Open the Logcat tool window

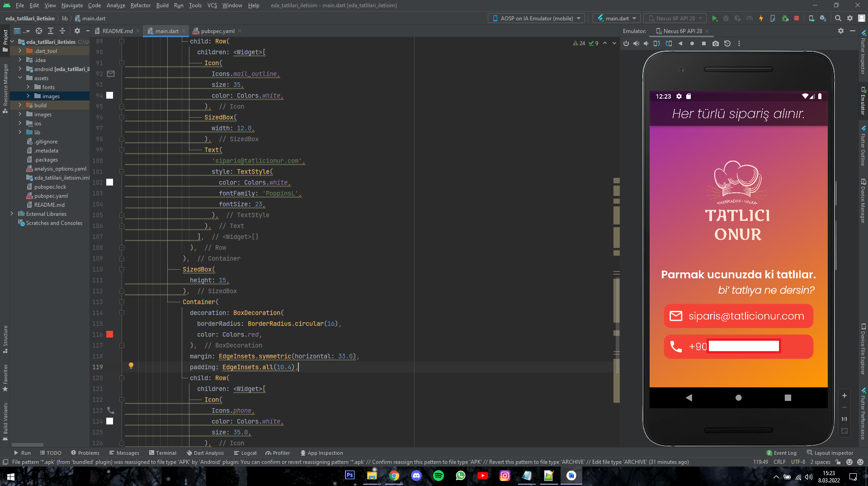tap(245, 453)
